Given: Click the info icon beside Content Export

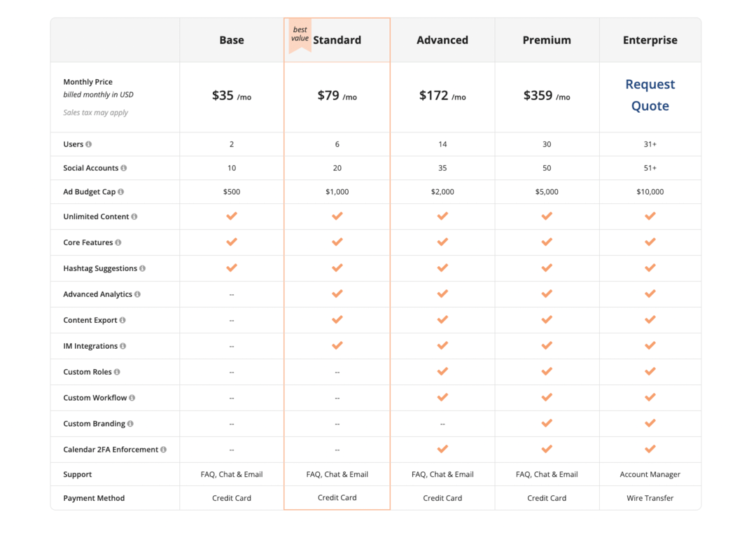Looking at the screenshot, I should [122, 321].
